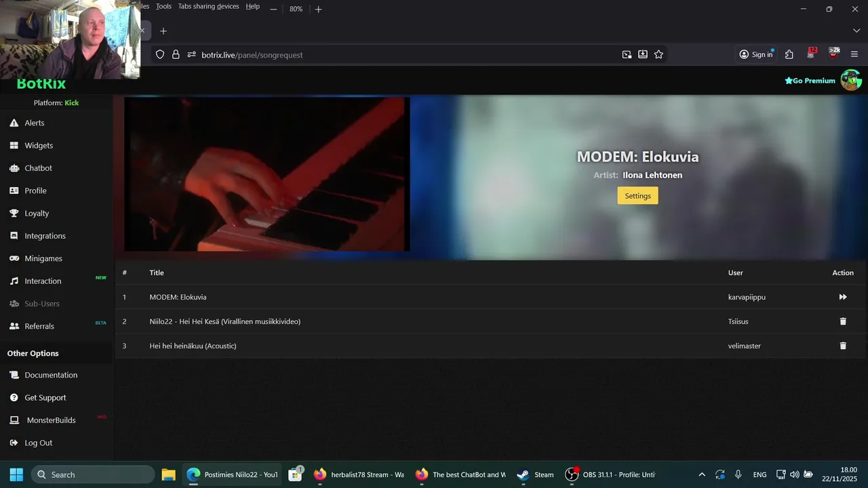
Task: Open the browser downloads icon
Action: pos(643,54)
